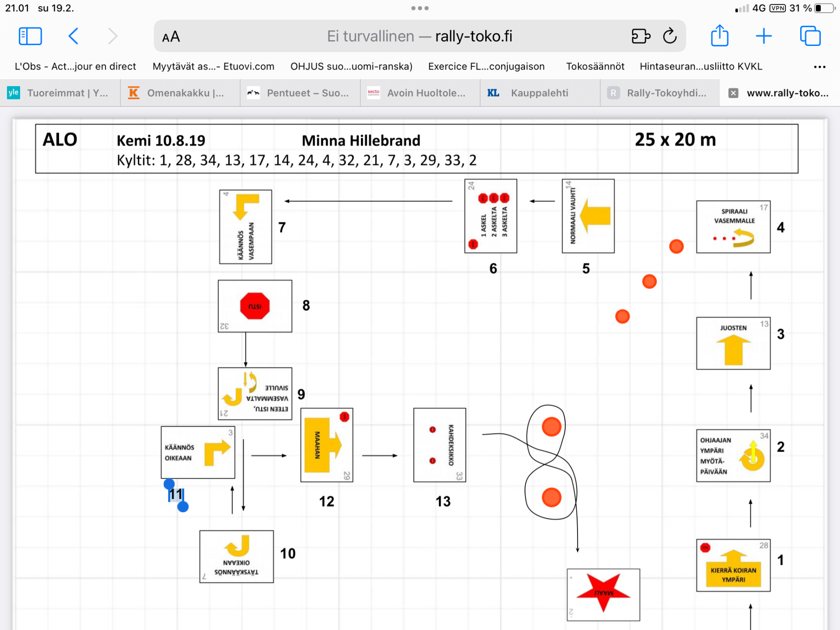Open the multitasking three-dots menu at top
Screen dimensions: 840x630
pos(420,8)
